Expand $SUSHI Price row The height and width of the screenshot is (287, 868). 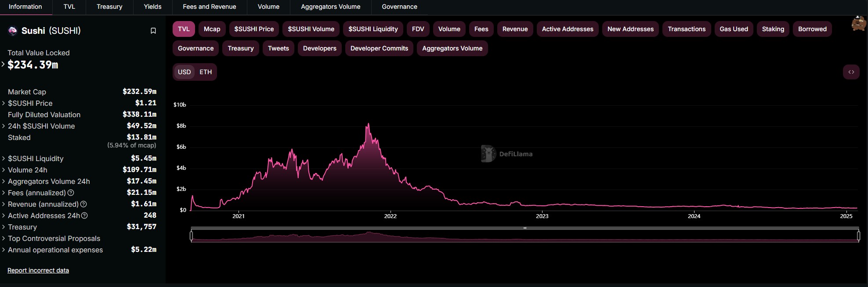4,103
